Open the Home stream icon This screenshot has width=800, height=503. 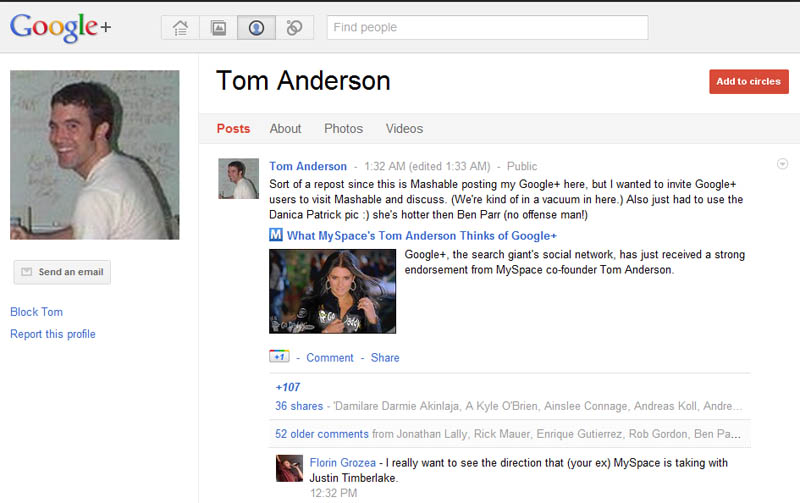[180, 28]
